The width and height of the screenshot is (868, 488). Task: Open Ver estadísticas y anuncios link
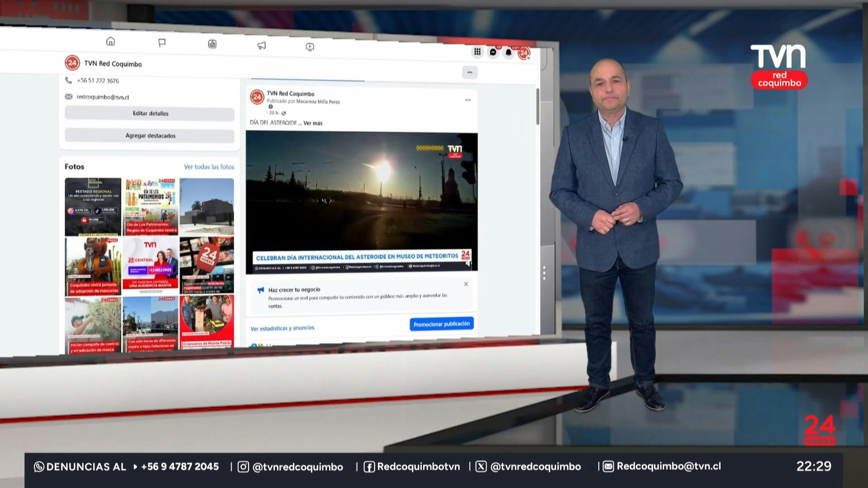pos(282,328)
